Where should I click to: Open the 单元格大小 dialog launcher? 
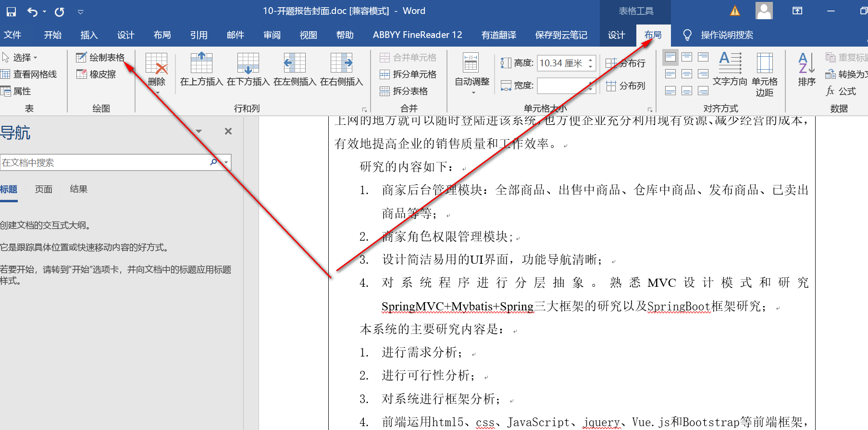coord(650,110)
